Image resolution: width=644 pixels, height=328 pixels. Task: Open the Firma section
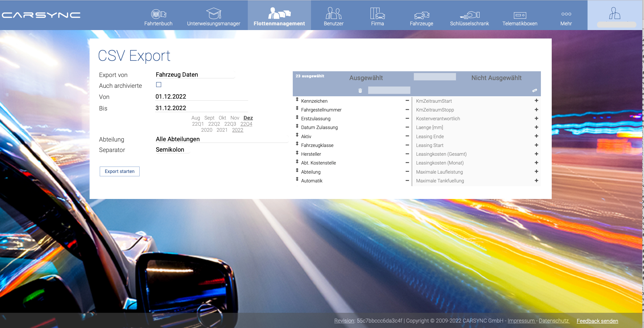pos(377,17)
